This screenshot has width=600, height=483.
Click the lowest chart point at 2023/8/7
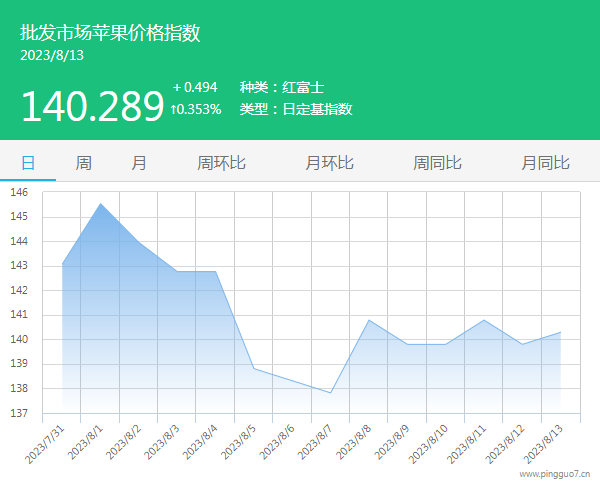tap(331, 393)
